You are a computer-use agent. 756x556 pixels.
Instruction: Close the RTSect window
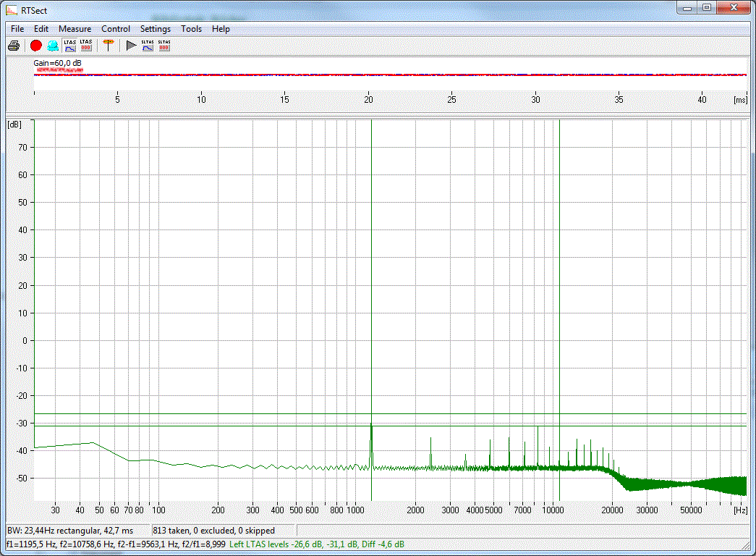click(734, 8)
